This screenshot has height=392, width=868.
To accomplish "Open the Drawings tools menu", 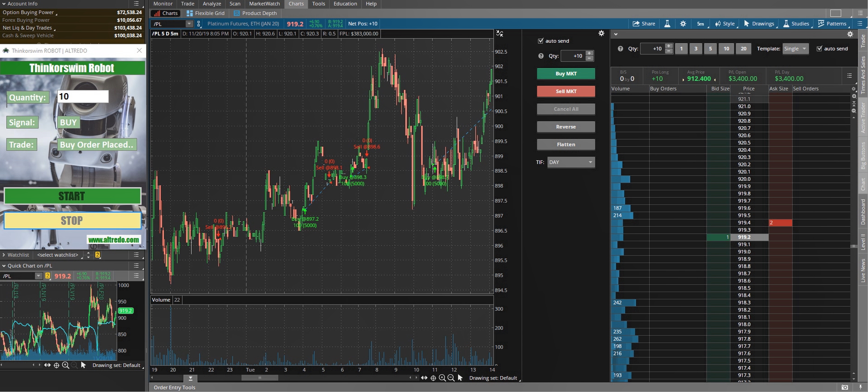I will tap(759, 24).
